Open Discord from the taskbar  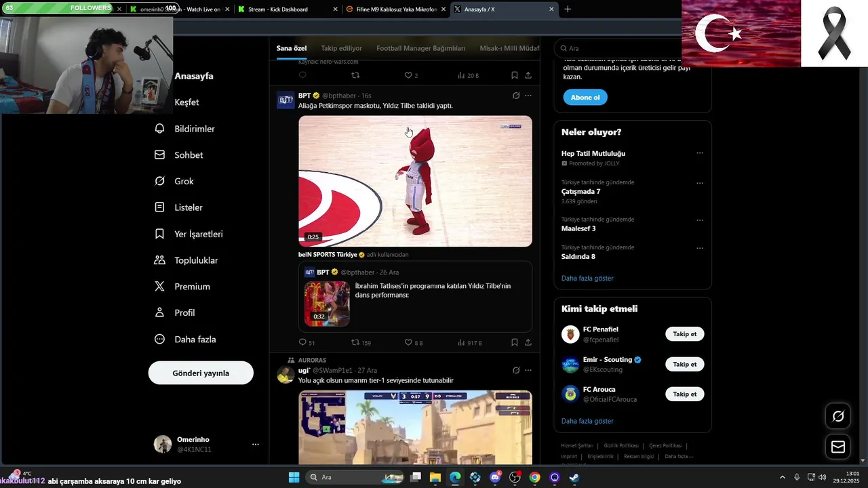click(495, 477)
